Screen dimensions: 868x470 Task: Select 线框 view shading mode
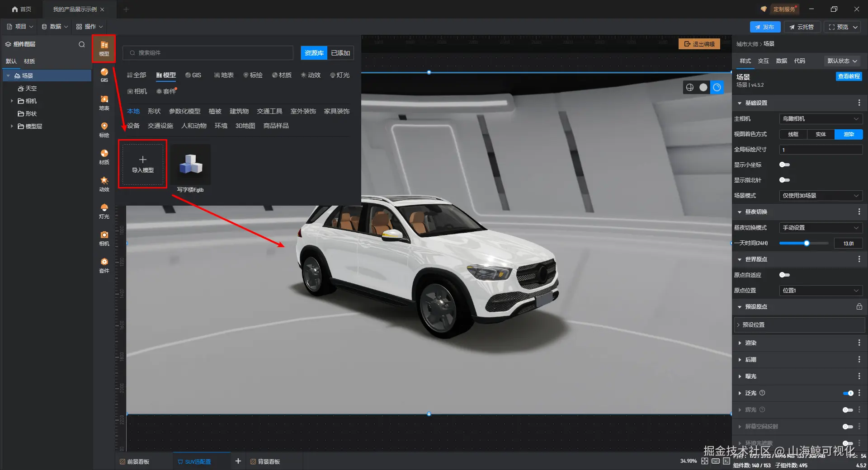793,134
